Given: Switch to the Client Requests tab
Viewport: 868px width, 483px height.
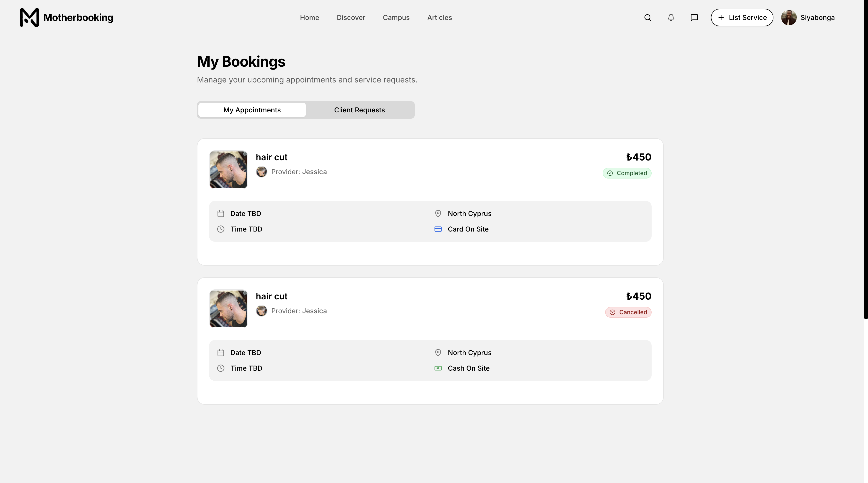Looking at the screenshot, I should tap(359, 110).
